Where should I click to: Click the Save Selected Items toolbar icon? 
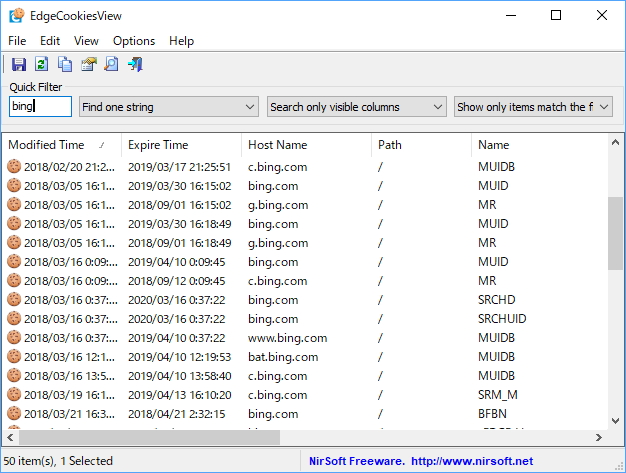(19, 64)
